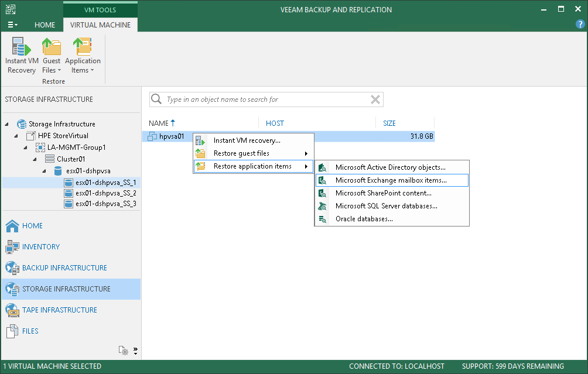
Task: Click the HPE StoreVirtual node icon
Action: click(x=31, y=136)
